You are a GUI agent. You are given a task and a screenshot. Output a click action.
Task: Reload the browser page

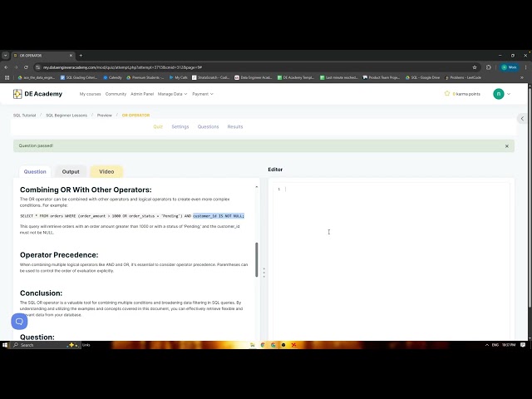click(26, 67)
